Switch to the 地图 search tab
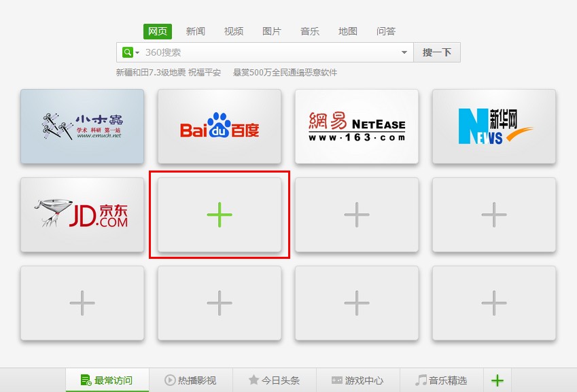This screenshot has width=577, height=392. (348, 31)
